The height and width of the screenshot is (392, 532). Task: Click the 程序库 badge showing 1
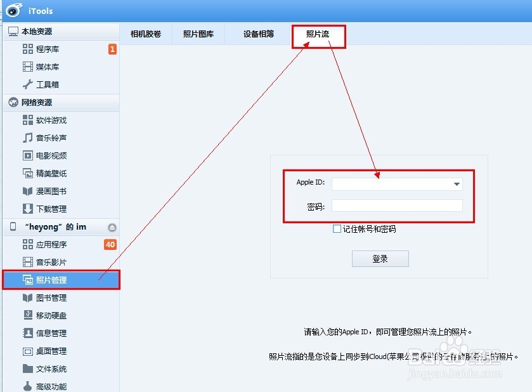pos(112,49)
